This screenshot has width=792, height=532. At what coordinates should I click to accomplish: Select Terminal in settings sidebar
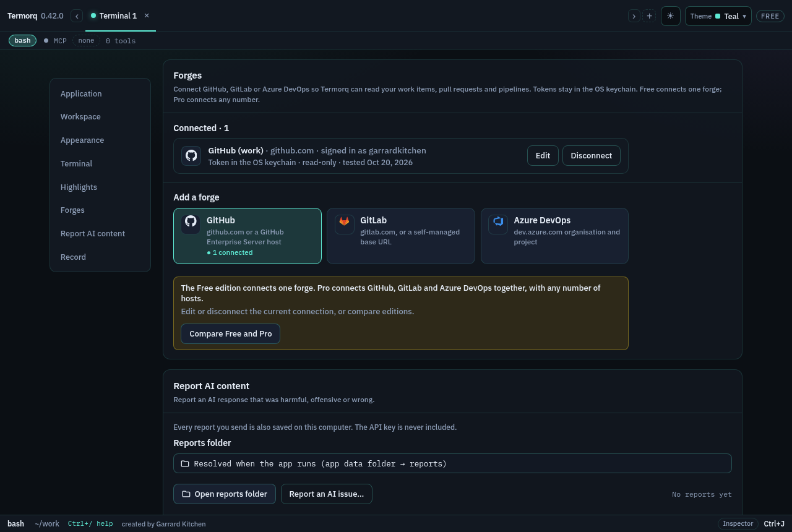click(x=76, y=164)
